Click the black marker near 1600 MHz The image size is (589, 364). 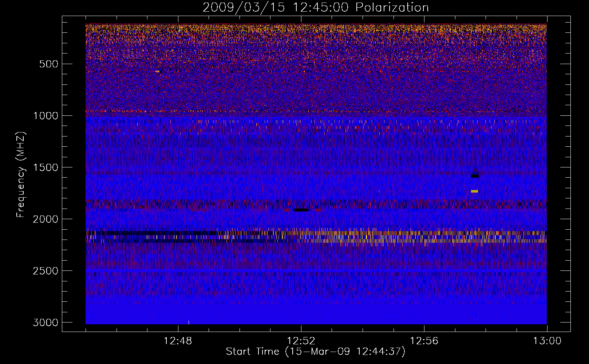click(475, 176)
